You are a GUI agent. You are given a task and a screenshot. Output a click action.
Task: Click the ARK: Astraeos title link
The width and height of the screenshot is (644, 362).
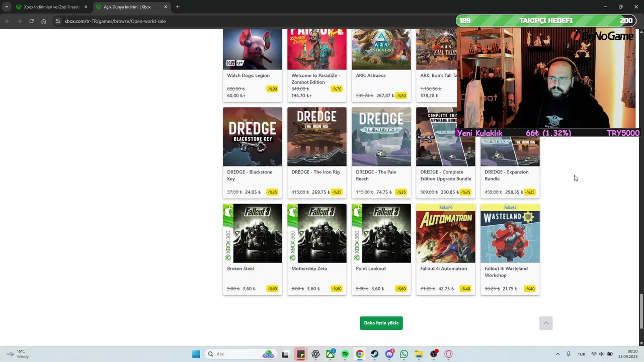coord(371,75)
